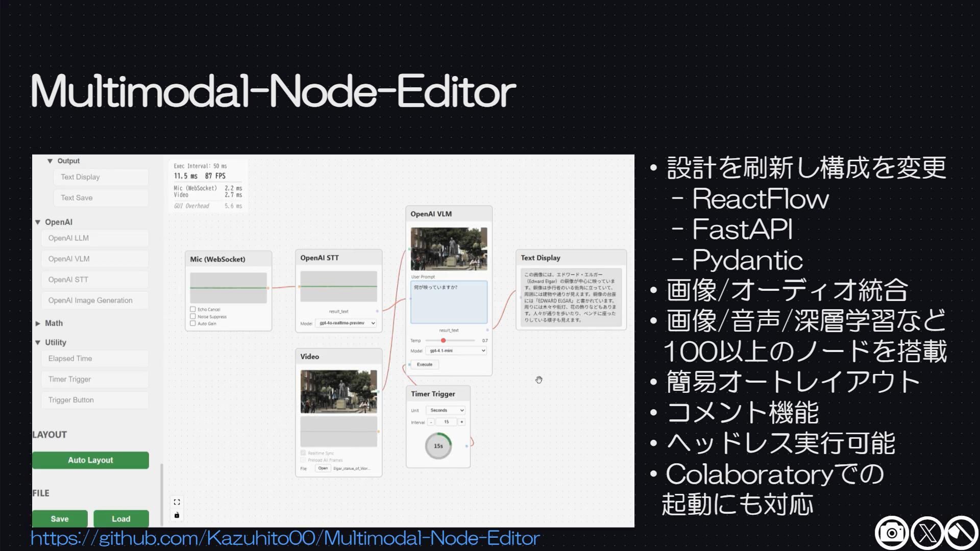This screenshot has height=551, width=980.
Task: Click the Timer Trigger countdown dial
Action: (438, 446)
